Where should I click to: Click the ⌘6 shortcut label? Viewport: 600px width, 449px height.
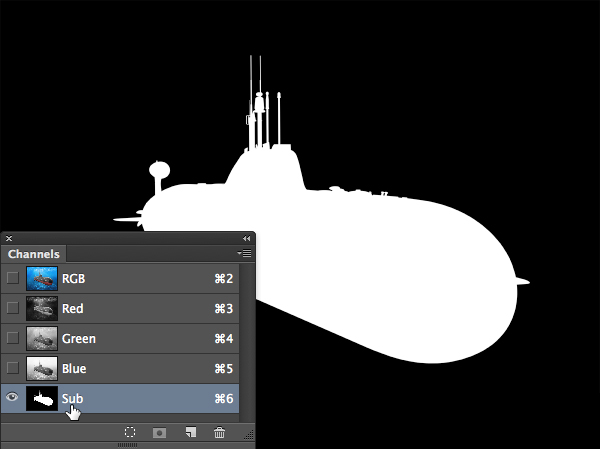pyautogui.click(x=224, y=398)
